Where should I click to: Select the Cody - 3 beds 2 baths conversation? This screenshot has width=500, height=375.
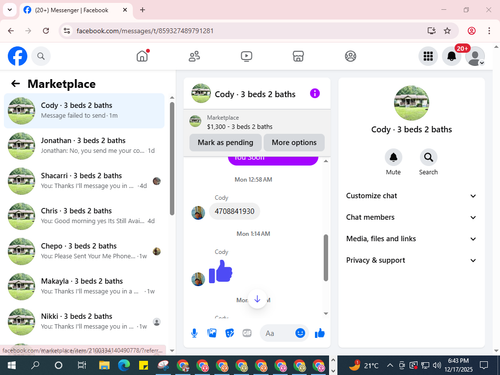click(x=84, y=111)
